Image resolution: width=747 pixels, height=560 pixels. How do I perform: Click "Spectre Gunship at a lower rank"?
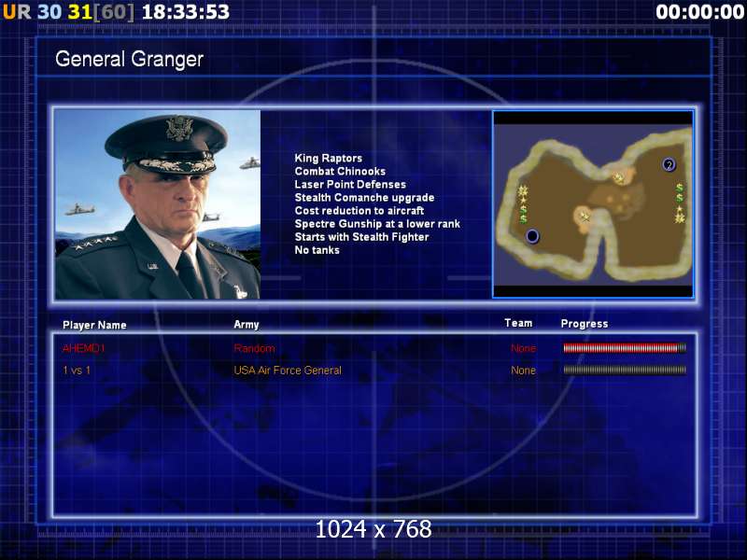pos(377,224)
